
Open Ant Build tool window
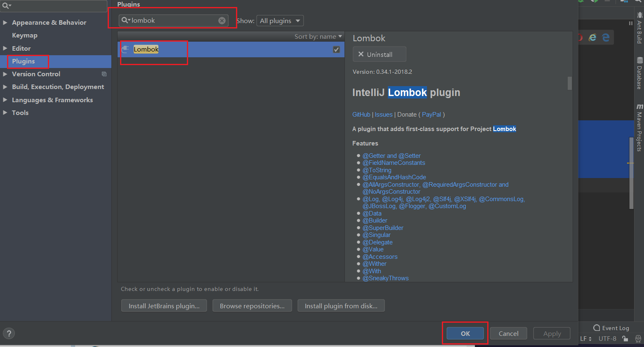point(639,28)
